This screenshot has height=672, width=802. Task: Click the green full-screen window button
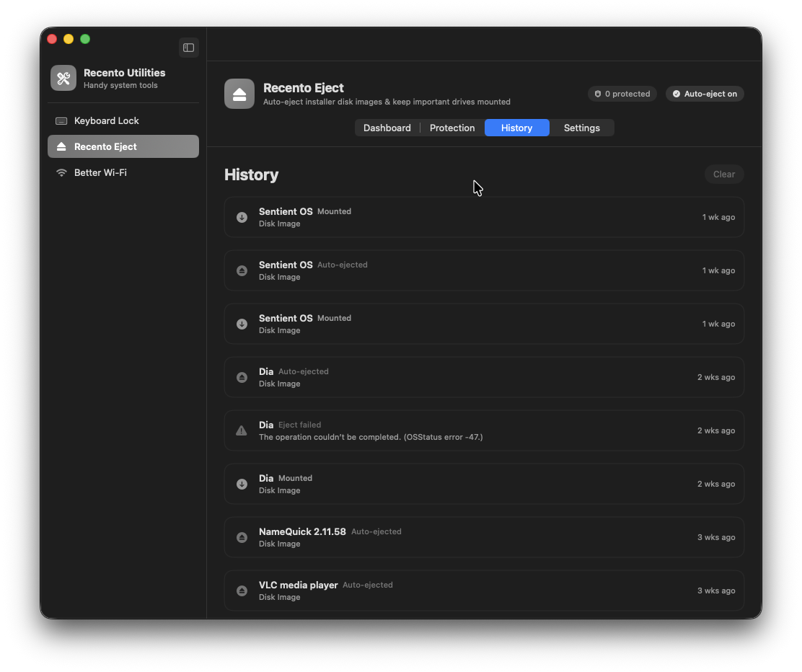click(85, 40)
